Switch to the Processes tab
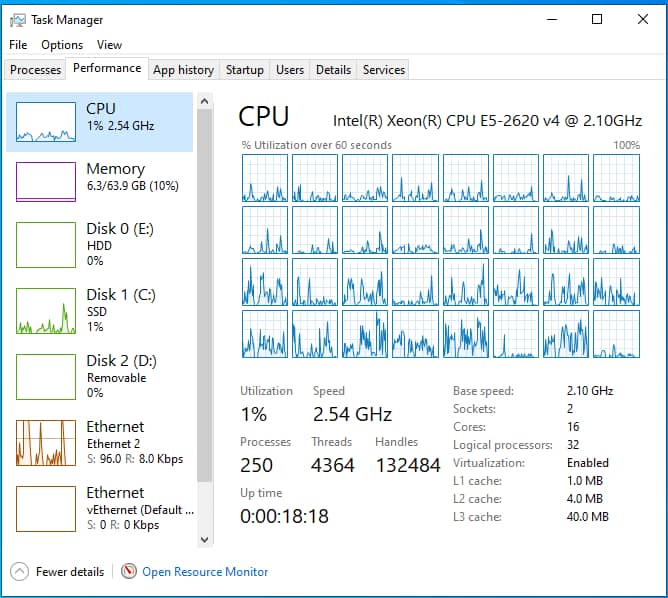The image size is (668, 598). tap(35, 70)
